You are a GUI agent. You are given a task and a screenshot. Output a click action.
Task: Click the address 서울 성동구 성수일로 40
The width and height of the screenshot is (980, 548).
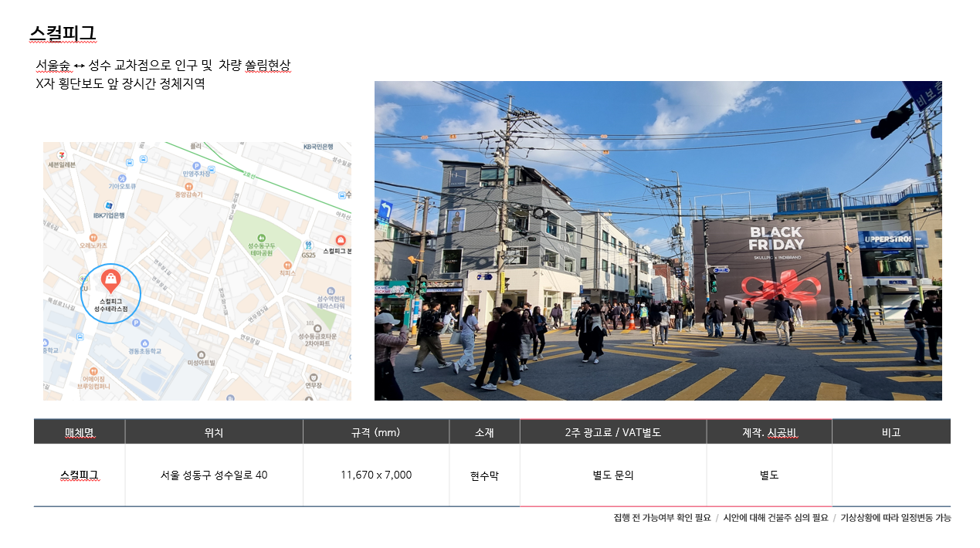214,475
